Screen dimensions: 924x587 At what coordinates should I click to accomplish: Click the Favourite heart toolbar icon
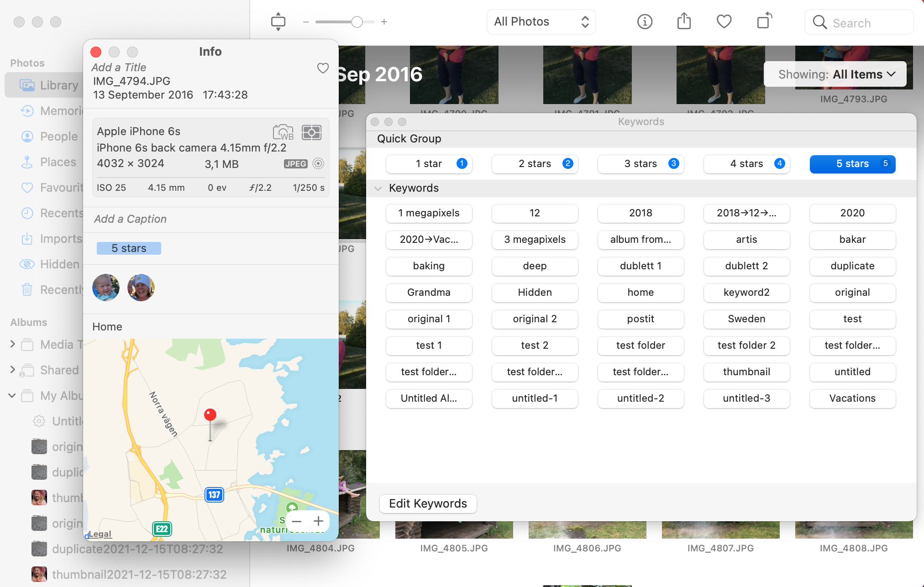coord(724,21)
